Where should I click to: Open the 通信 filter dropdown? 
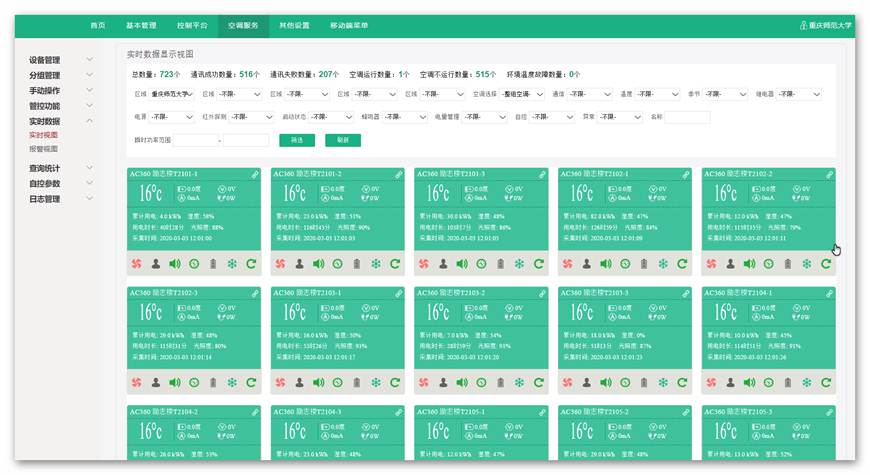coord(590,94)
